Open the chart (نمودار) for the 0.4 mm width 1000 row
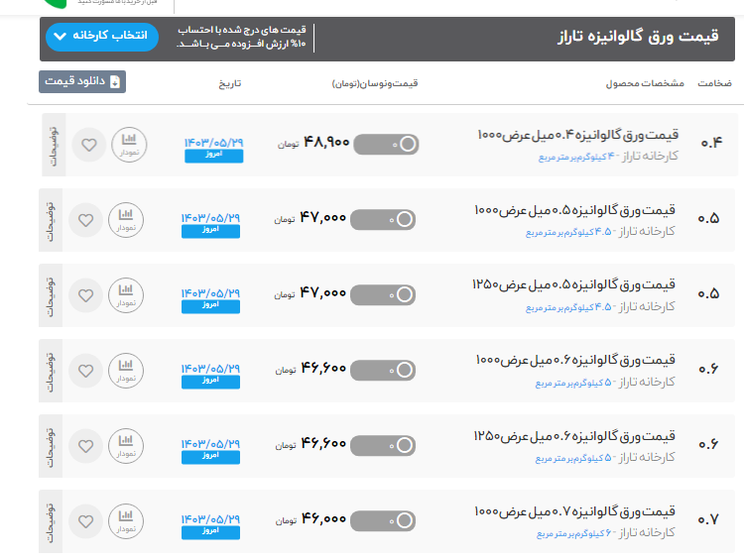The height and width of the screenshot is (560, 744). [x=128, y=145]
